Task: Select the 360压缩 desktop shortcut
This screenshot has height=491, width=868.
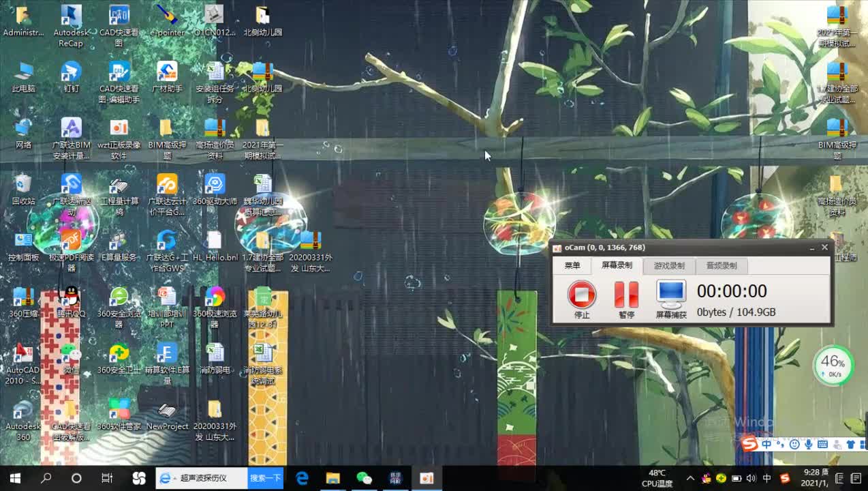Action: point(23,302)
